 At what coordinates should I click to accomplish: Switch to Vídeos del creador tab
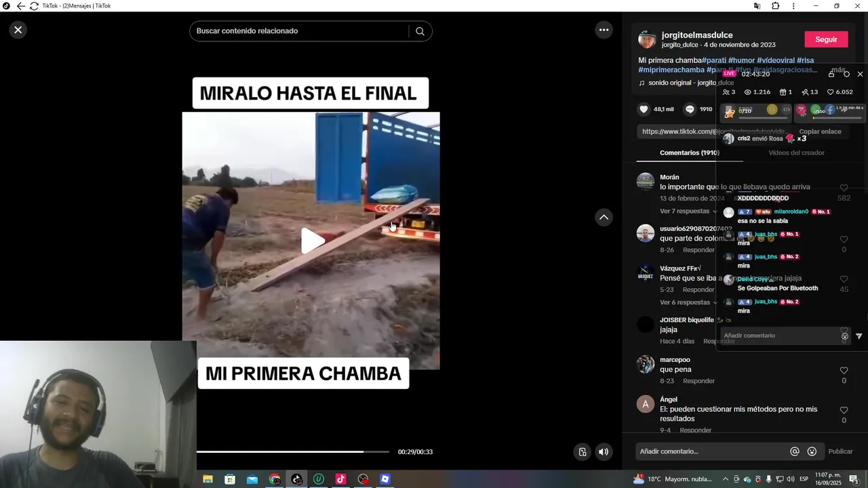click(796, 152)
